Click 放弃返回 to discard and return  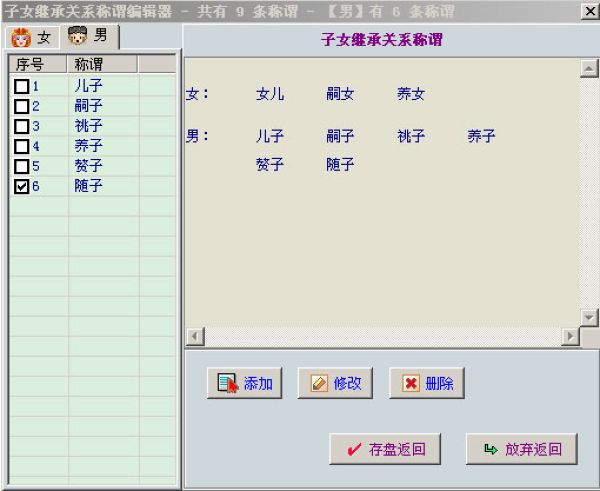click(522, 449)
